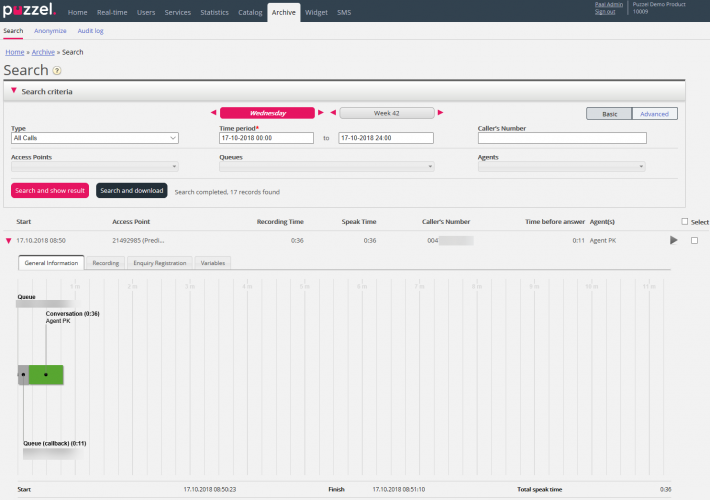Open the Home menu
The width and height of the screenshot is (710, 500).
click(77, 12)
